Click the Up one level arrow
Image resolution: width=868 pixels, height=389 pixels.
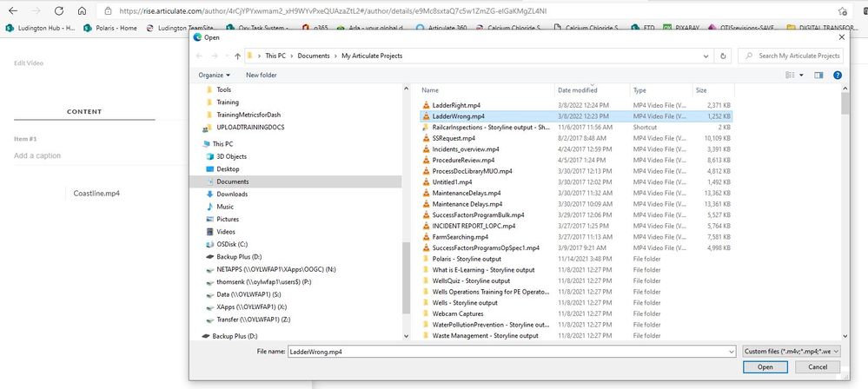point(238,56)
